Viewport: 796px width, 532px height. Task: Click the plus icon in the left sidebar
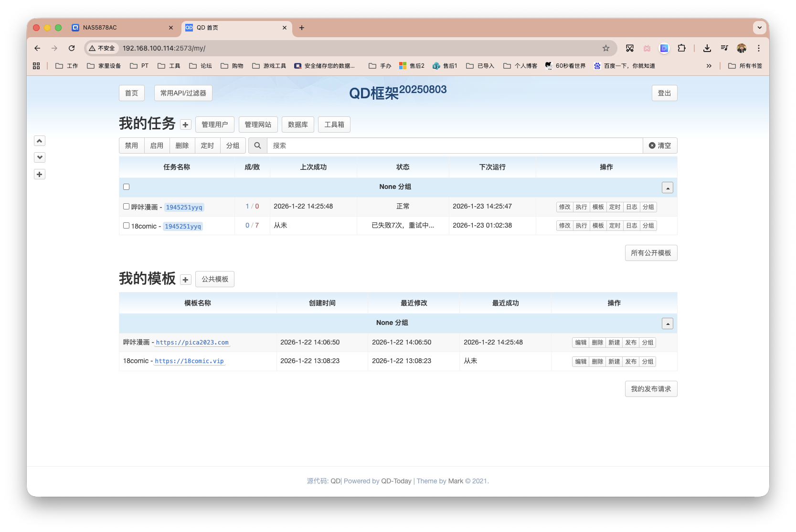coord(40,174)
